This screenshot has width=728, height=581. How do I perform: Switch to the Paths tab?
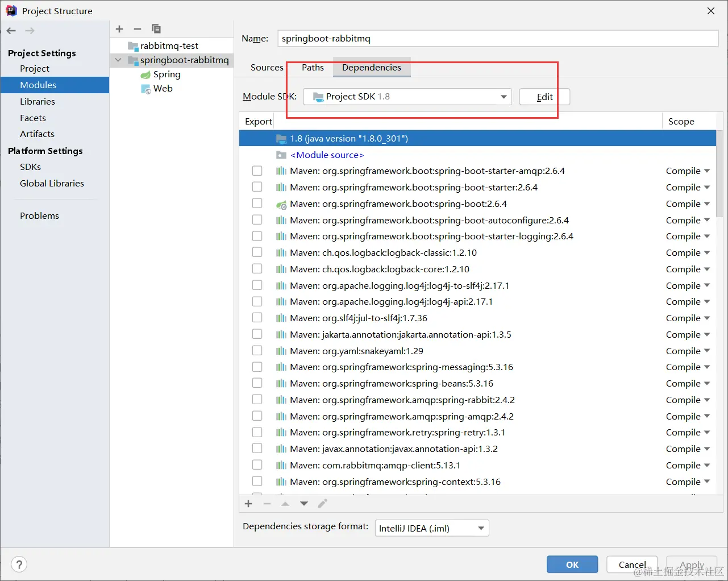313,67
